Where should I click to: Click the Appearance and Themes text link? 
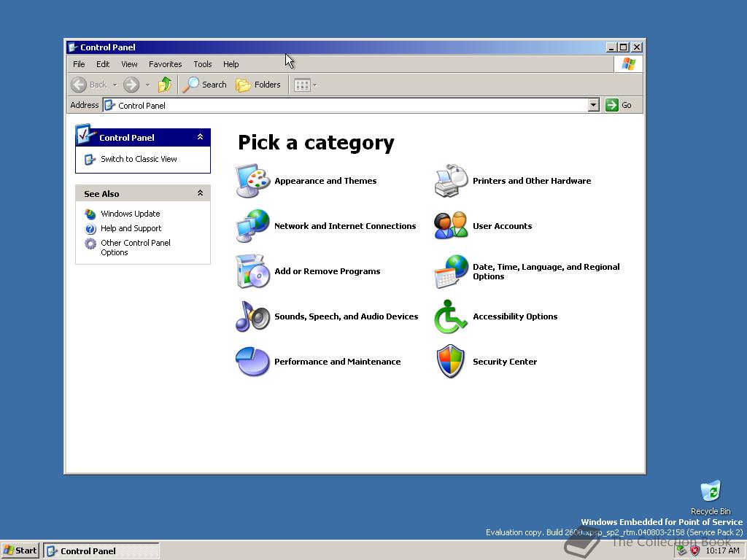pos(325,181)
